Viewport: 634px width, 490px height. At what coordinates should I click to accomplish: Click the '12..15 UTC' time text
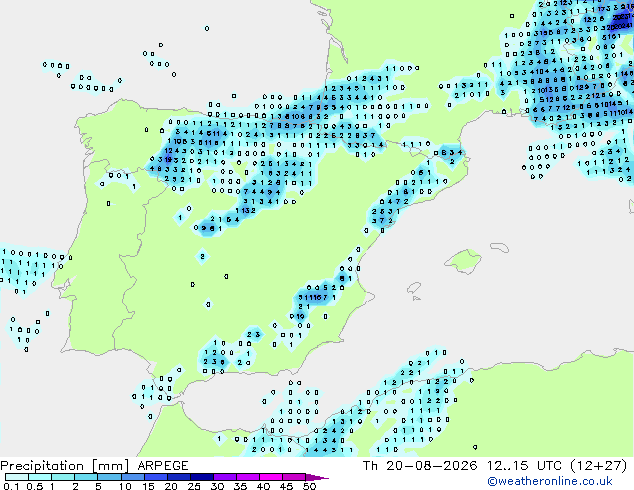524,466
